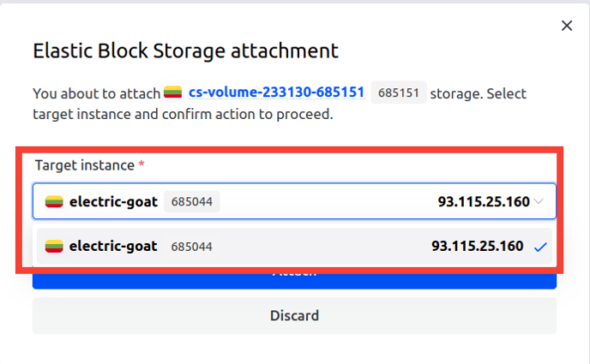
Task: Click the flag icon beside the volume name
Action: [172, 92]
